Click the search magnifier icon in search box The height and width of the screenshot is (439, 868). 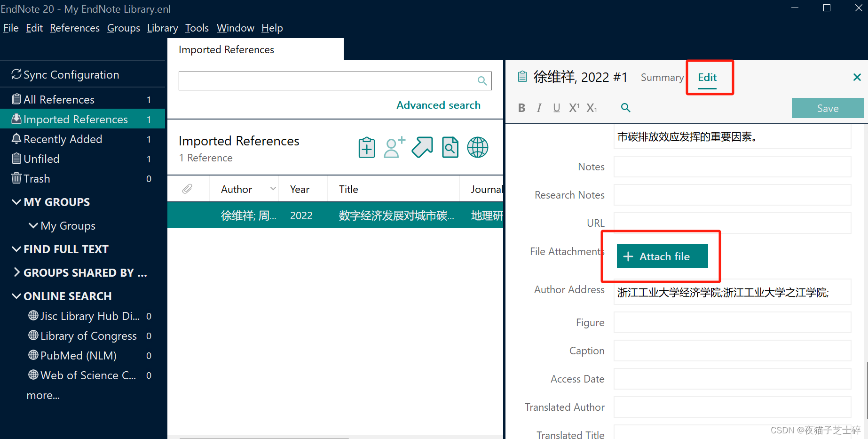click(x=482, y=80)
